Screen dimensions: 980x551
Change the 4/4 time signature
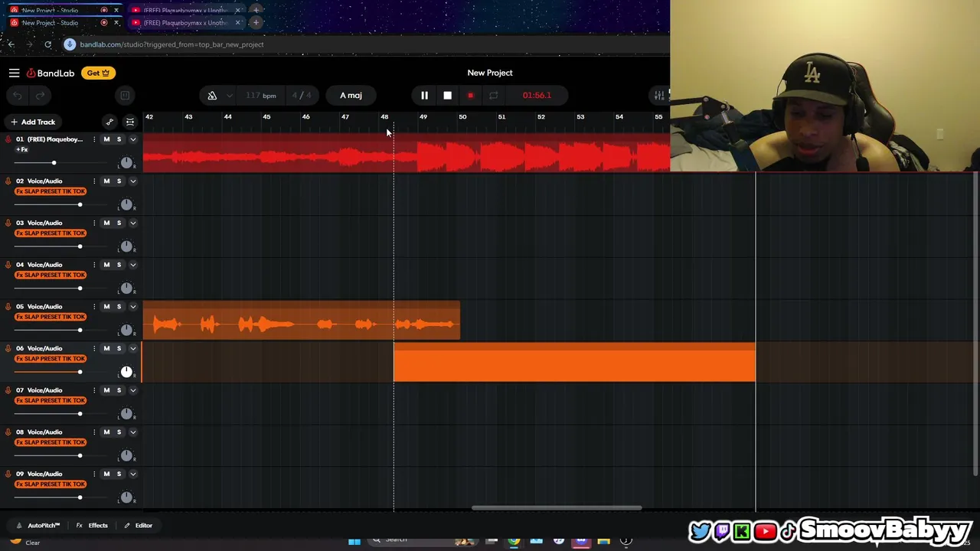[x=302, y=96]
